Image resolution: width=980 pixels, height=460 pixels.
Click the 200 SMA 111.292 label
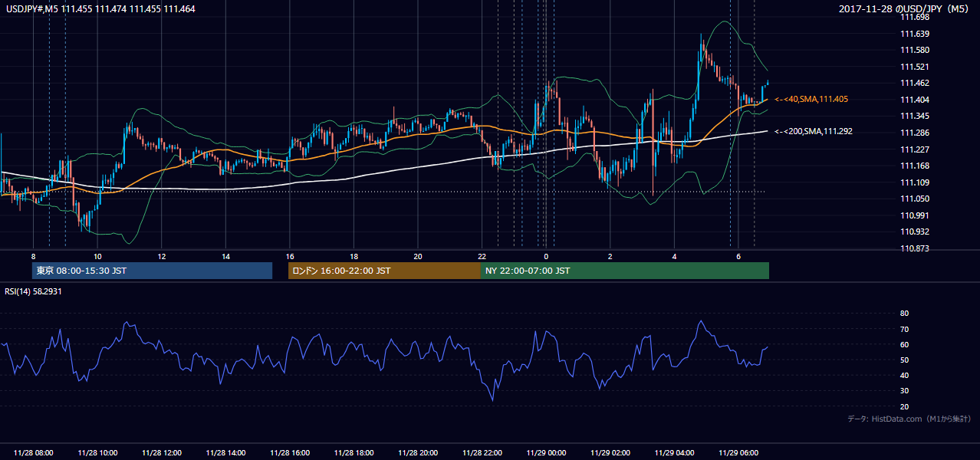813,132
